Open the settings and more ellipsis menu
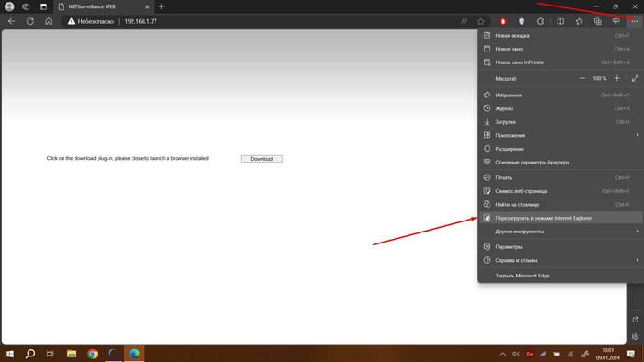Screen dimensions: 644x362 [635, 21]
